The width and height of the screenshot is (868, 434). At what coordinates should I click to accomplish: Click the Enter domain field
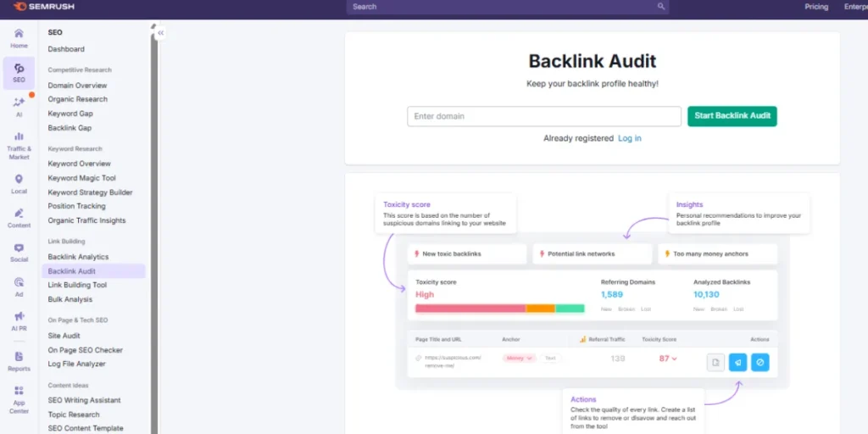point(544,116)
